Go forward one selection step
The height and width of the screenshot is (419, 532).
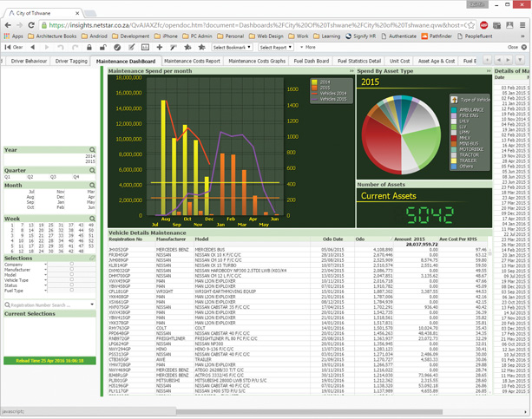[47, 47]
